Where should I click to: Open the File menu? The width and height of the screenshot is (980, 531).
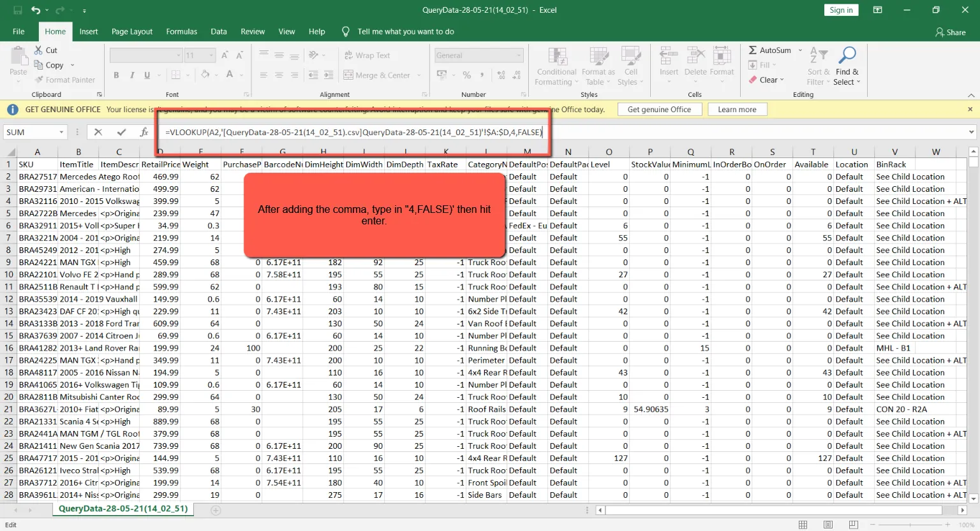pyautogui.click(x=19, y=31)
